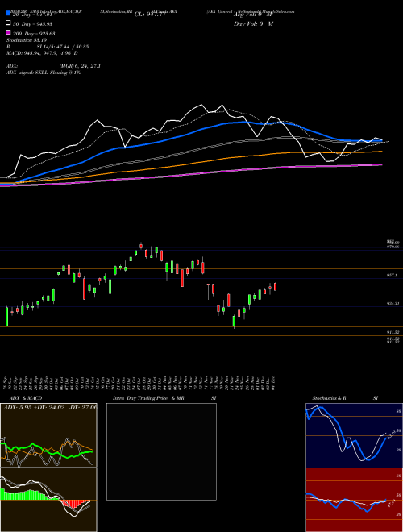Click the white 50 Day legend swatch
403x532 pixels.
point(8,23)
